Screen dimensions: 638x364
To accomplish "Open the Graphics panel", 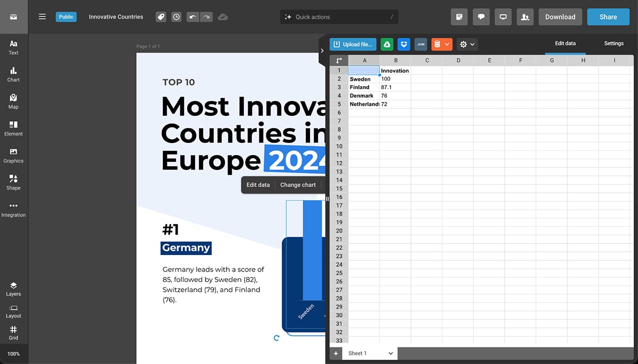I will tap(13, 156).
